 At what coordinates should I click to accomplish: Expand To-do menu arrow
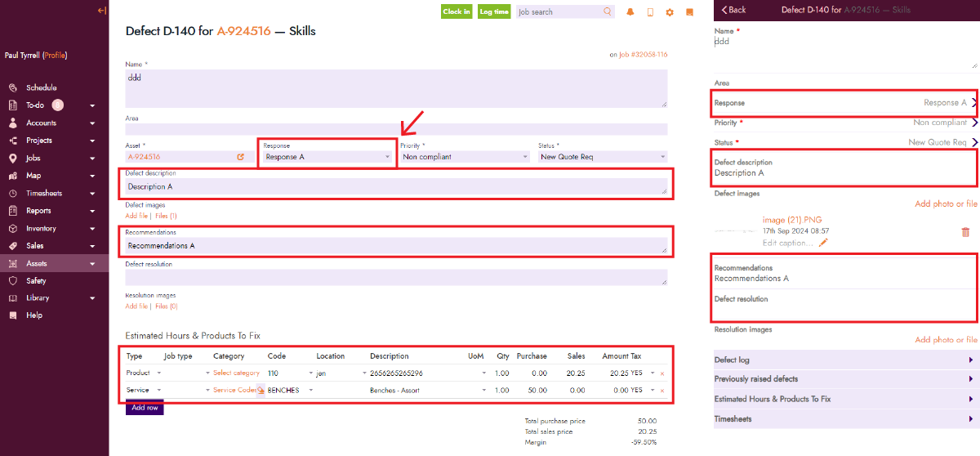92,105
